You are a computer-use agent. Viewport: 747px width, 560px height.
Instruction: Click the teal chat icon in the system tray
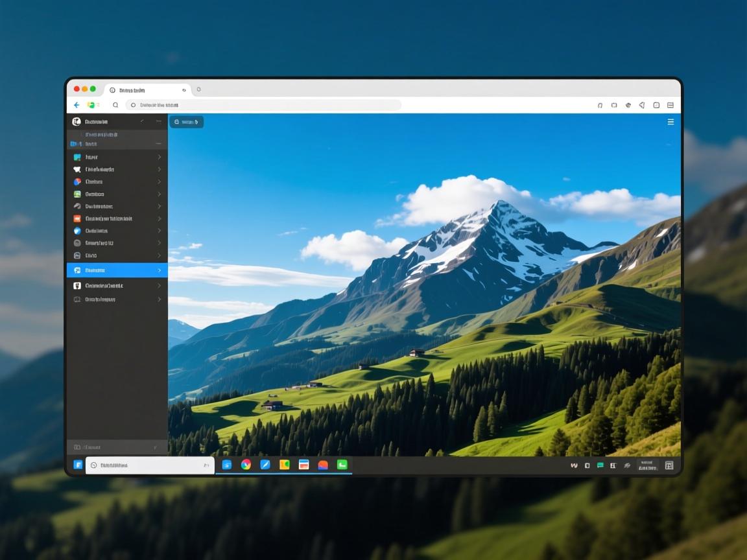point(600,465)
